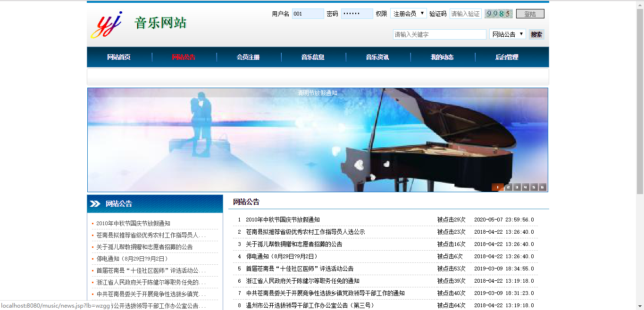Go to banner slide 6

pyautogui.click(x=543, y=187)
